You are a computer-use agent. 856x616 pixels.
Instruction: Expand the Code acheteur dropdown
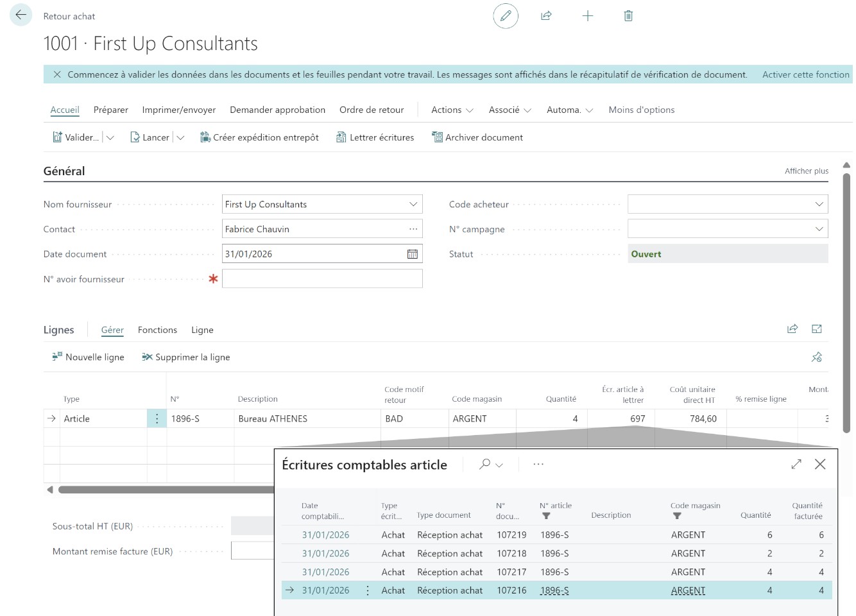[819, 204]
